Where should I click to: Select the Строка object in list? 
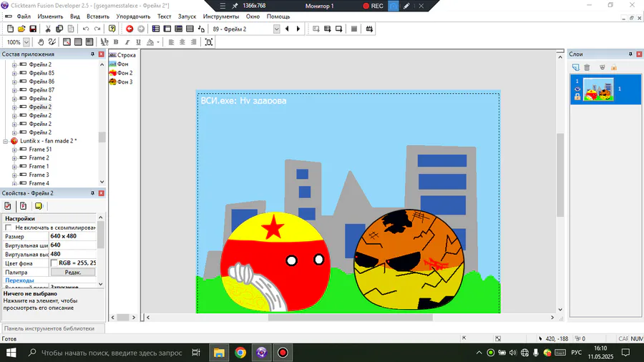point(122,55)
